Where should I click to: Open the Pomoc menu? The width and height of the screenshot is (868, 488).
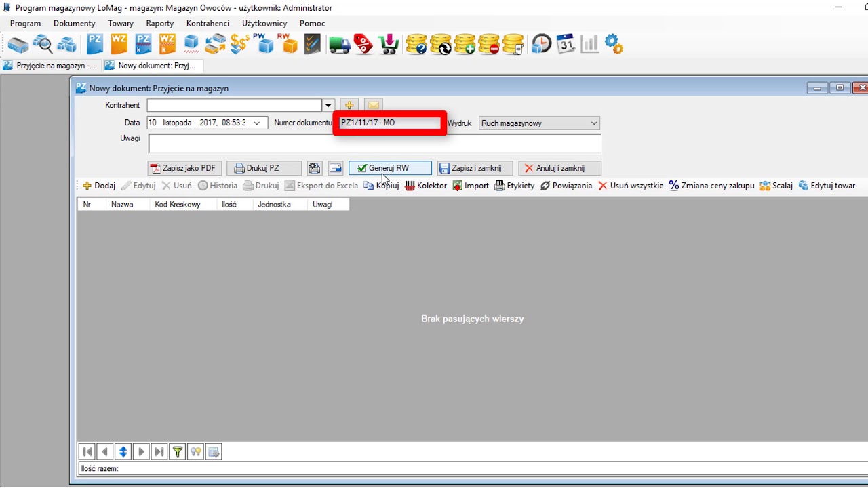tap(313, 23)
